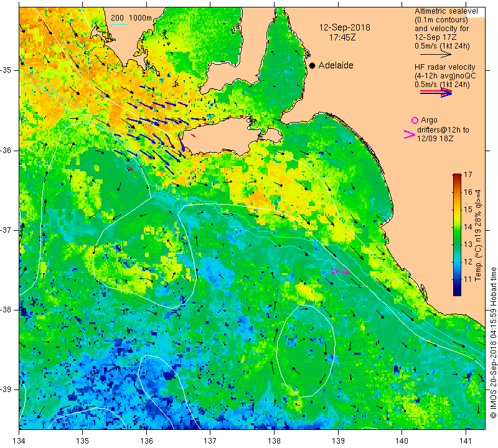Click the Altimetric sealevel heading

click(x=446, y=11)
